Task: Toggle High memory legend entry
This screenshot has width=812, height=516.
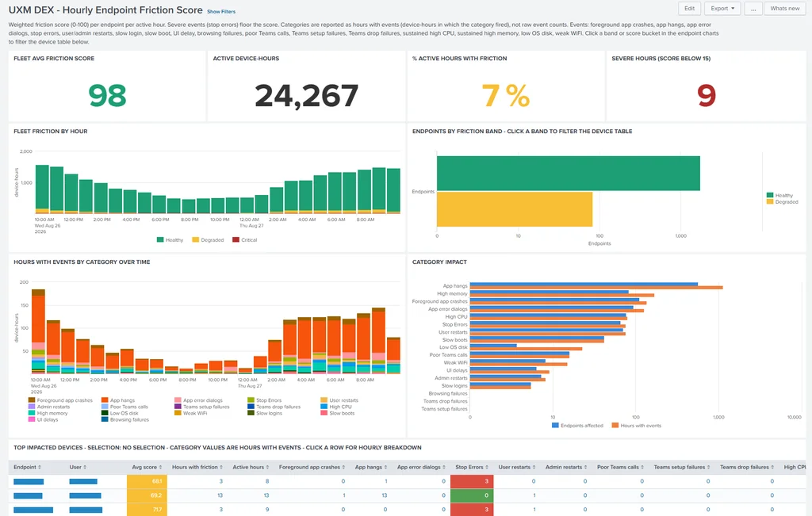Action: 48,414
